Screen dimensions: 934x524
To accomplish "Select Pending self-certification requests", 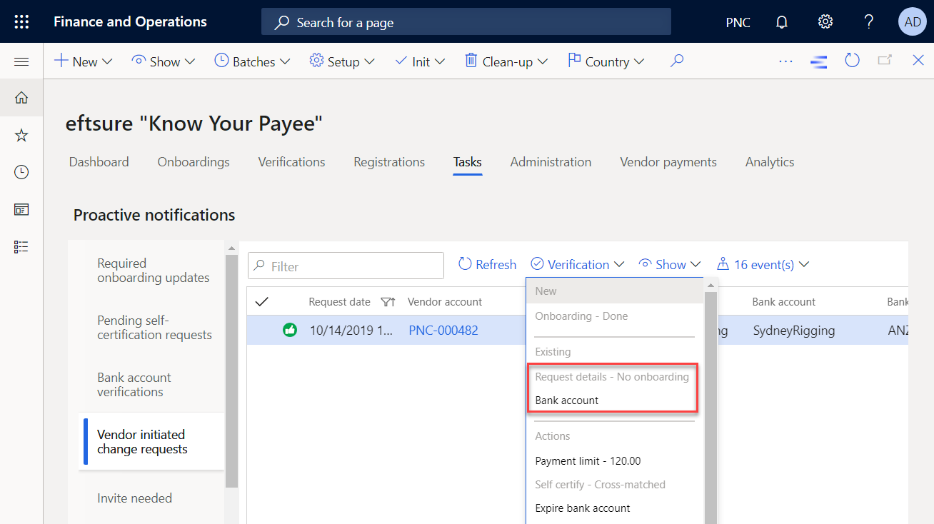I will 153,328.
